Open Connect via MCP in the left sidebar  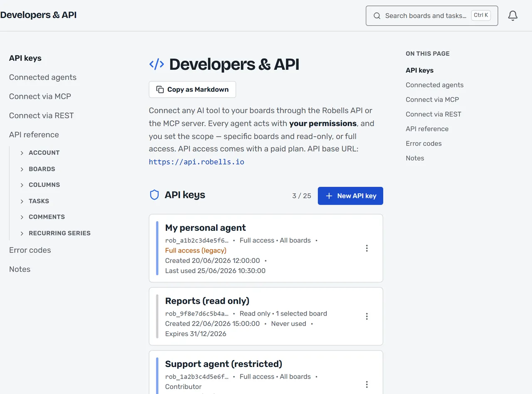coord(40,96)
